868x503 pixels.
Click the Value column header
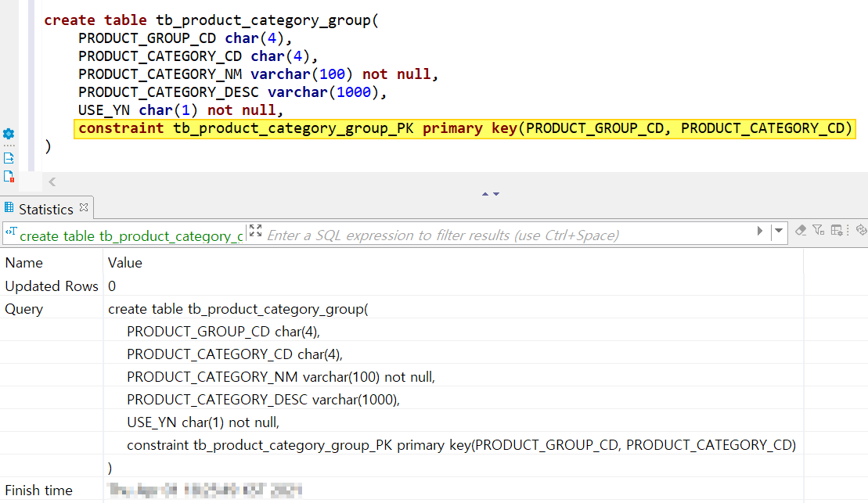pos(125,263)
